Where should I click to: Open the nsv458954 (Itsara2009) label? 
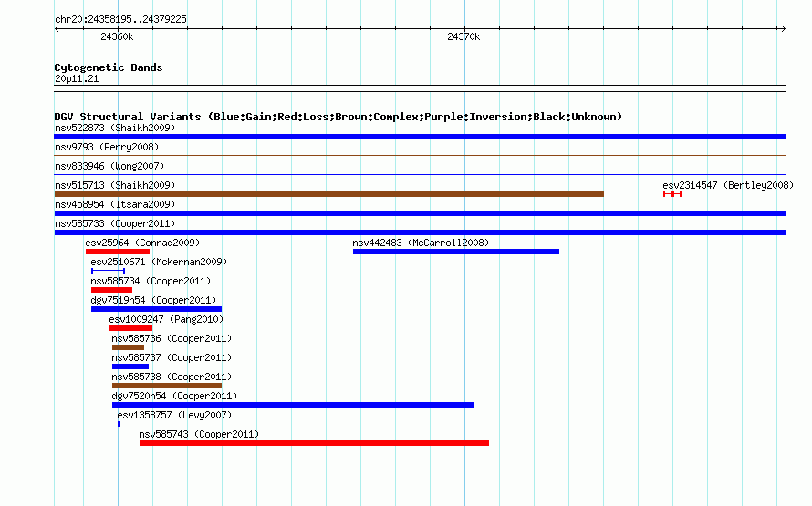coord(115,204)
